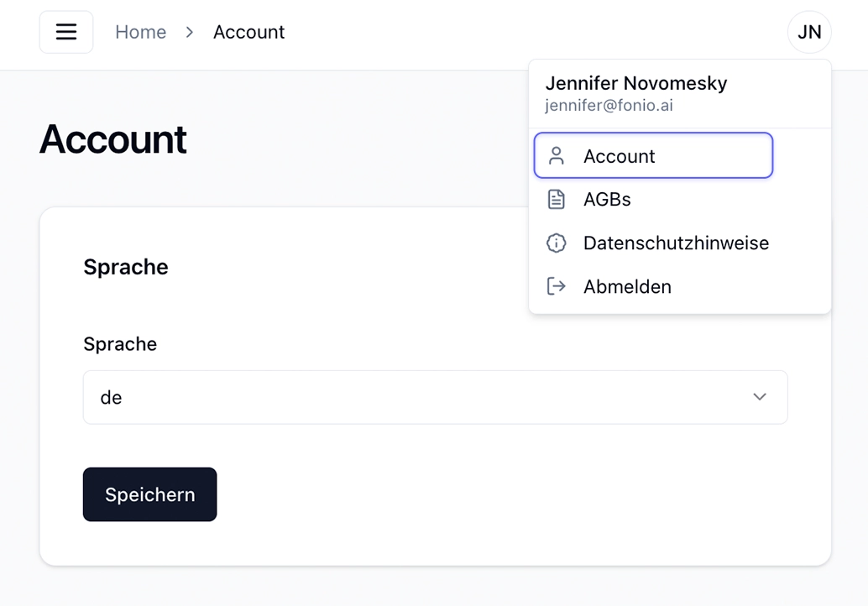
Task: Click the Jennifer Novomesky name header
Action: pyautogui.click(x=636, y=83)
